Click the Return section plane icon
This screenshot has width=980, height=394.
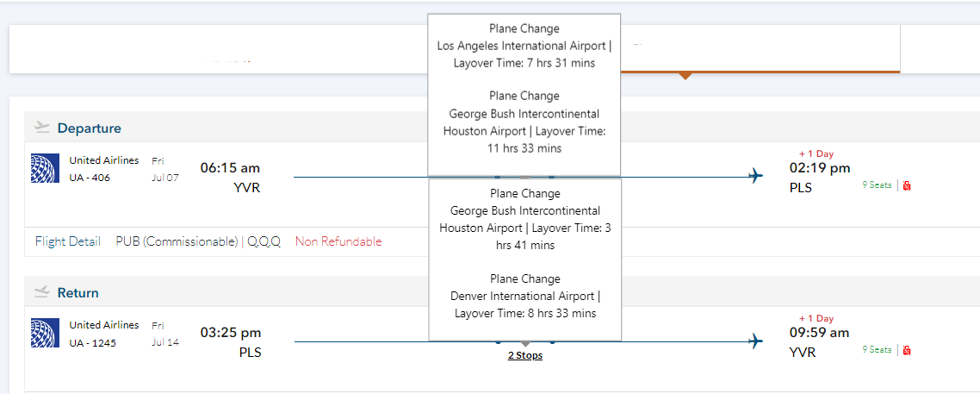pos(42,292)
